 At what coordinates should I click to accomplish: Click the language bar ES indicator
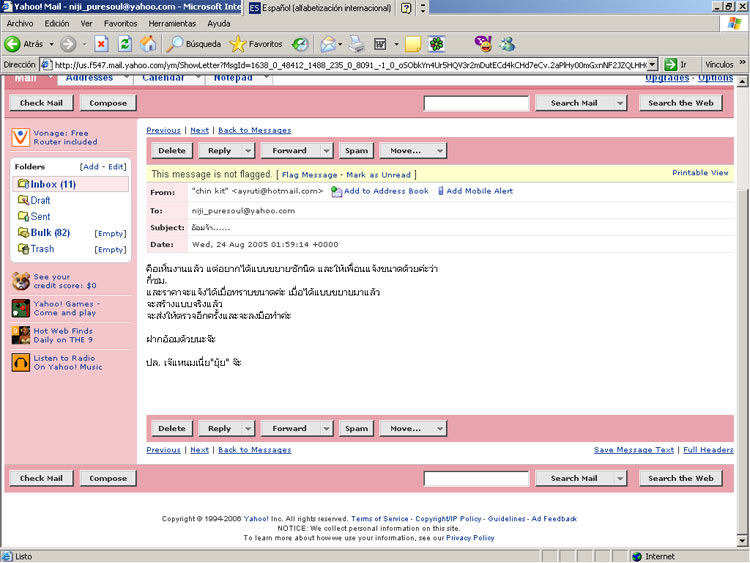tap(254, 8)
